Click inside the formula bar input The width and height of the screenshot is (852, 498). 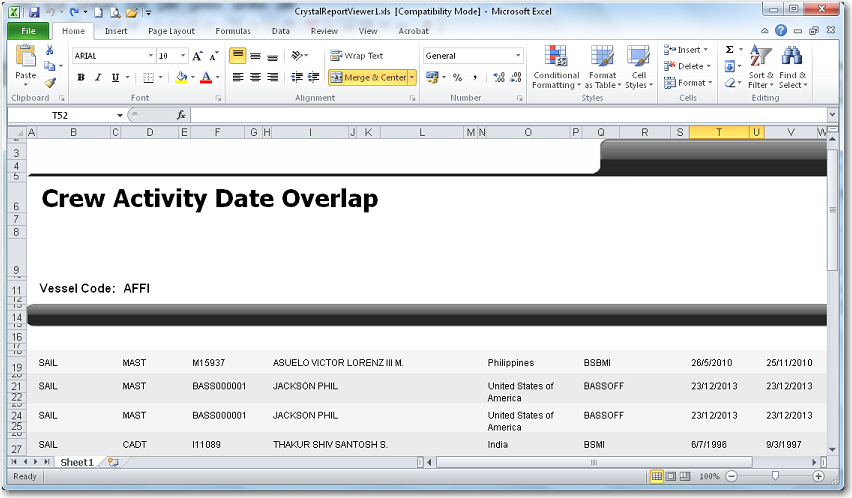tap(500, 115)
